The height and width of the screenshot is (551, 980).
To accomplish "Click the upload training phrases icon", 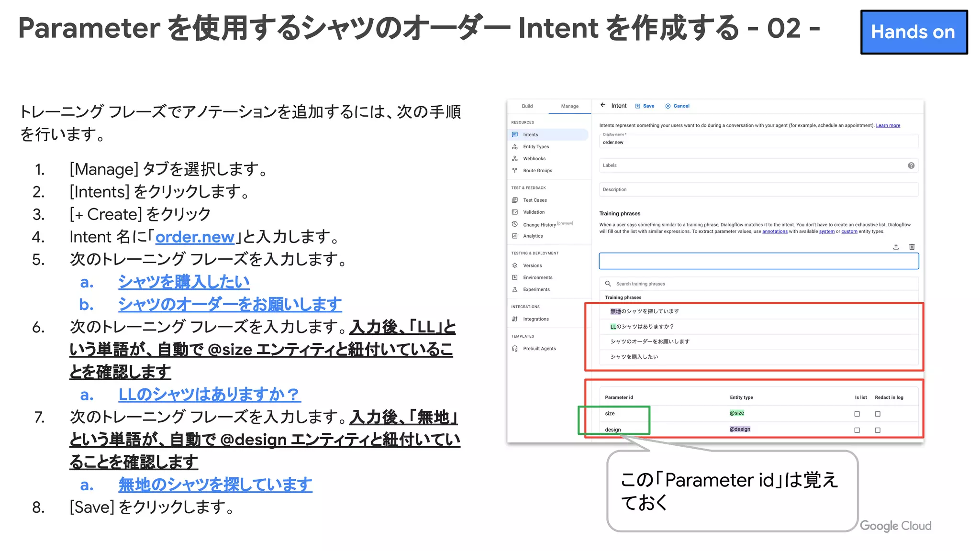I will pyautogui.click(x=896, y=247).
